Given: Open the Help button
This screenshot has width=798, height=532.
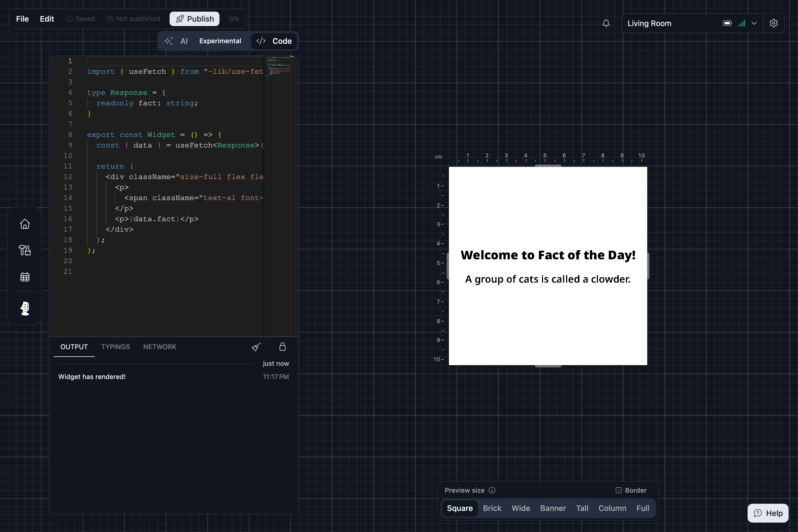Looking at the screenshot, I should [768, 513].
